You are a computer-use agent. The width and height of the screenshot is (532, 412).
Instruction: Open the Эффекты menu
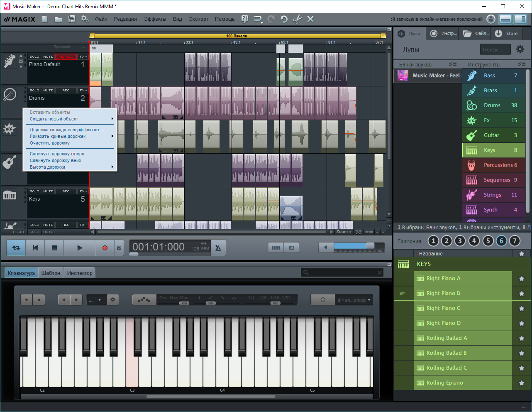point(155,19)
